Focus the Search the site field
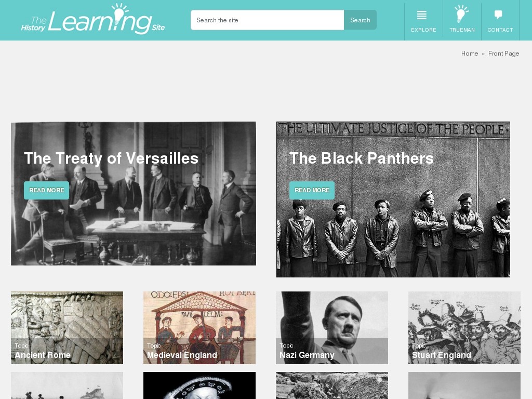Viewport: 532px width, 399px height. pyautogui.click(x=268, y=20)
